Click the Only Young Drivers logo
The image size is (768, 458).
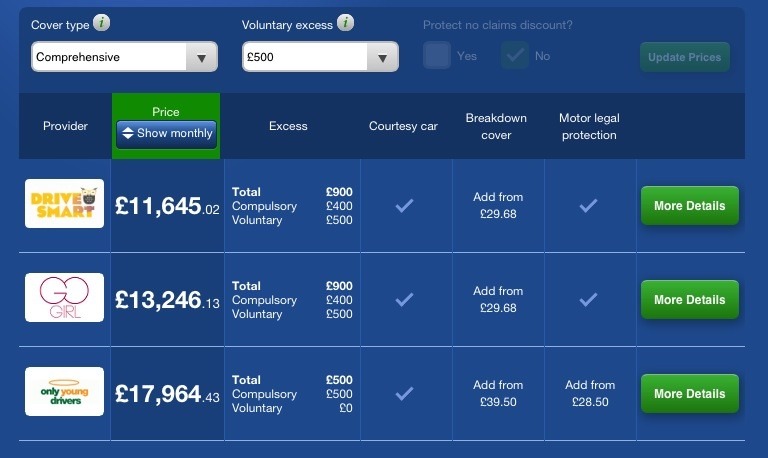(x=65, y=393)
